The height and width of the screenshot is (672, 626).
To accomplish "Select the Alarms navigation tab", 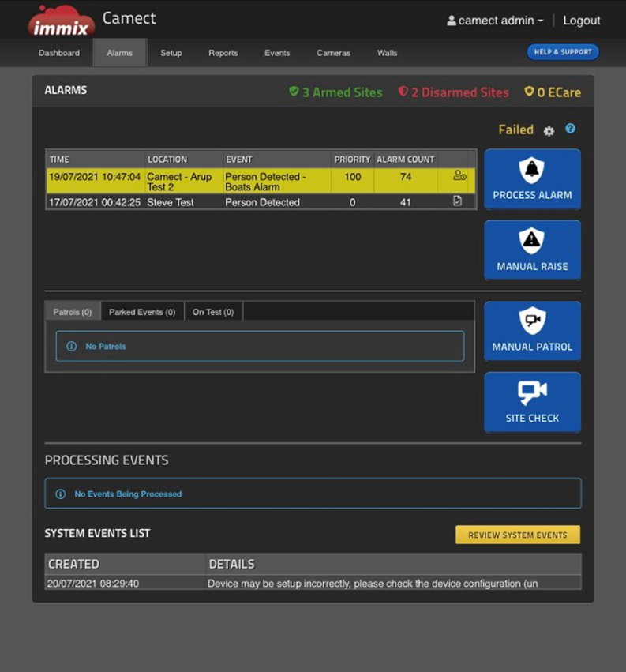I will [x=119, y=53].
